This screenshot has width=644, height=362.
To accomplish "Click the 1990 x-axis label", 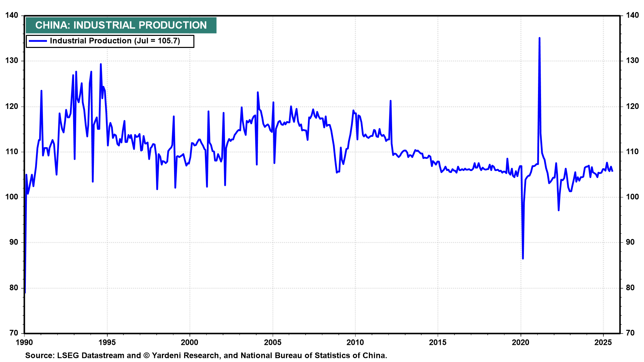I will point(24,342).
